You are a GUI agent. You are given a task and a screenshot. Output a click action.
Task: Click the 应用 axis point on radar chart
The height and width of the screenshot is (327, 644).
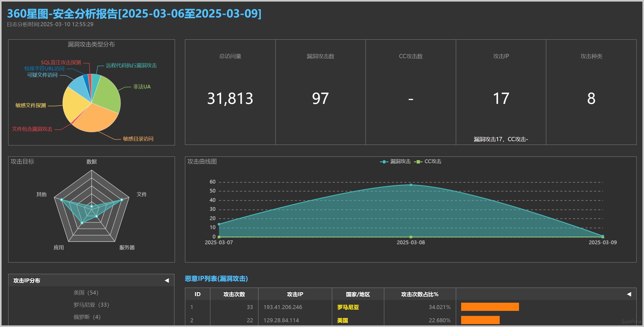82,223
